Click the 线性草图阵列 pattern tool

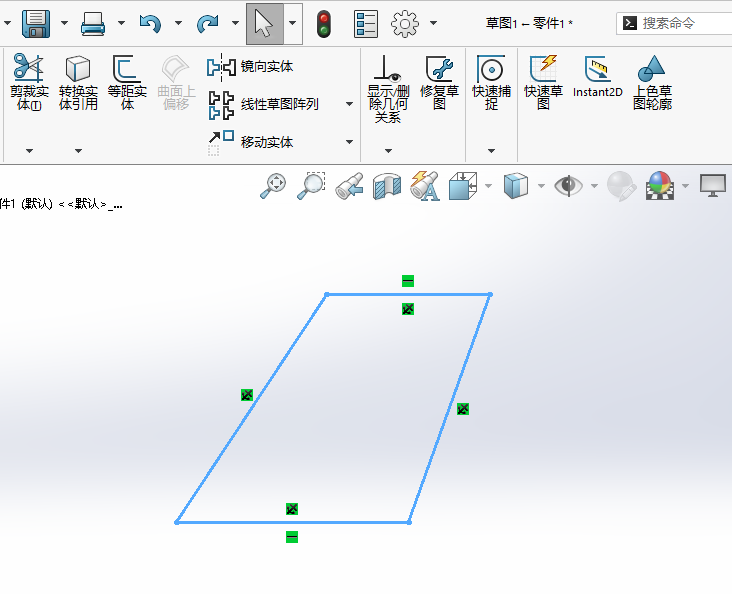pos(264,104)
